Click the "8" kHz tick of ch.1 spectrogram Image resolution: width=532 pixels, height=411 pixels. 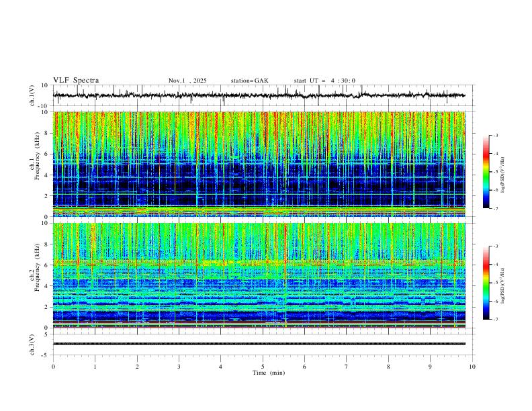tap(47, 133)
